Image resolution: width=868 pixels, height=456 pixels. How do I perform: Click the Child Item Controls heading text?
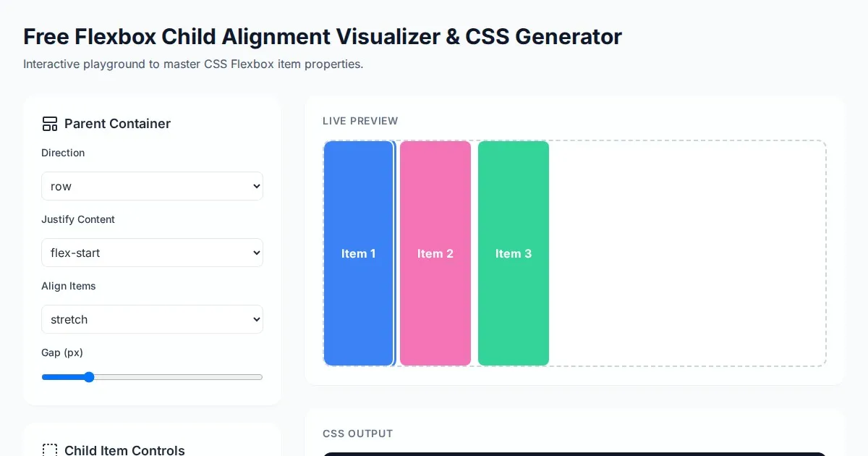(124, 450)
